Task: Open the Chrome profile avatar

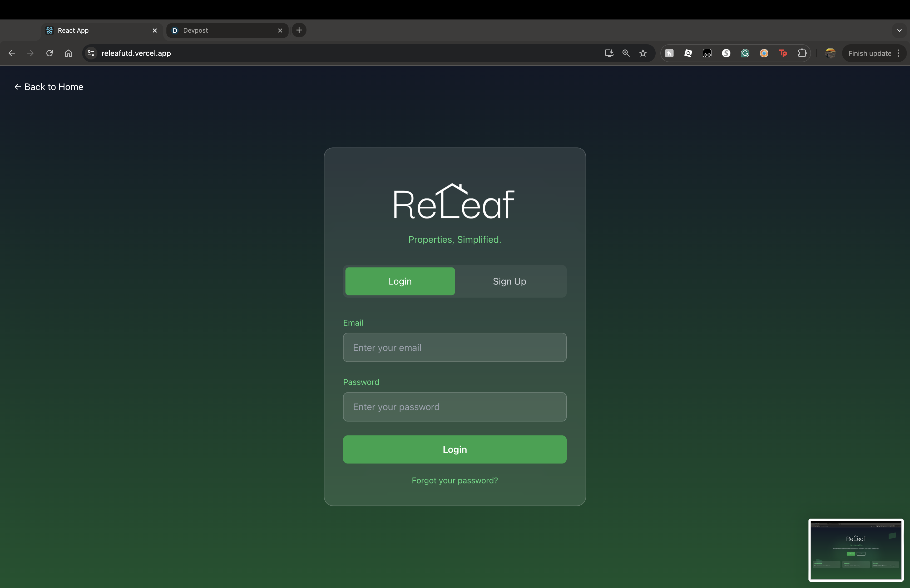Action: coord(830,53)
